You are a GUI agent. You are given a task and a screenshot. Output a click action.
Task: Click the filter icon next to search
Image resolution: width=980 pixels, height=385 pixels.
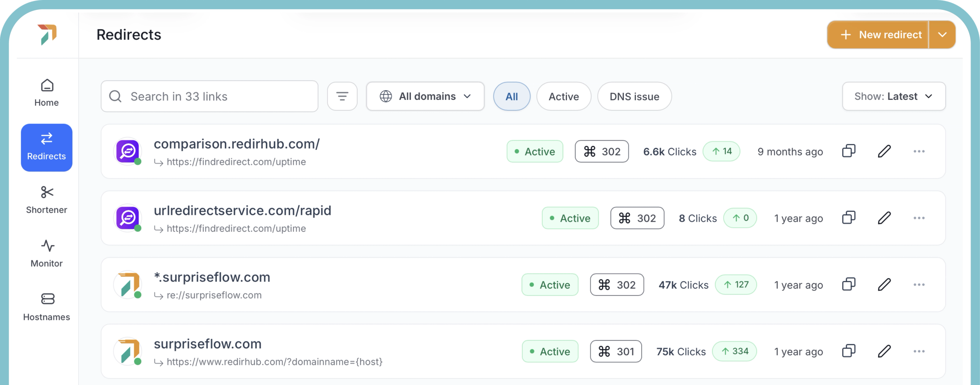click(342, 97)
